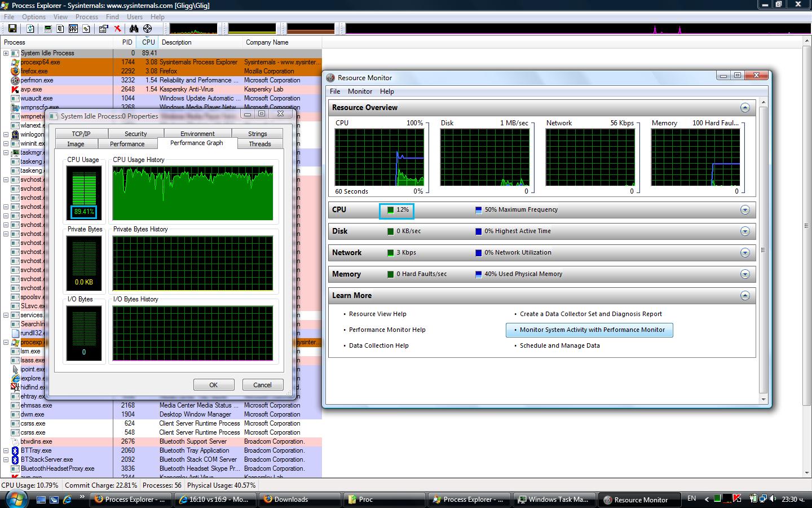Click the Switch Between Windows quick launch icon
The height and width of the screenshot is (508, 812).
[x=54, y=500]
